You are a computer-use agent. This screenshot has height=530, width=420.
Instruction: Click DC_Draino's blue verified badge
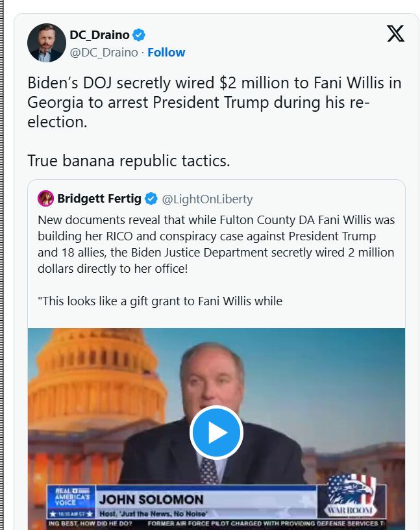140,34
